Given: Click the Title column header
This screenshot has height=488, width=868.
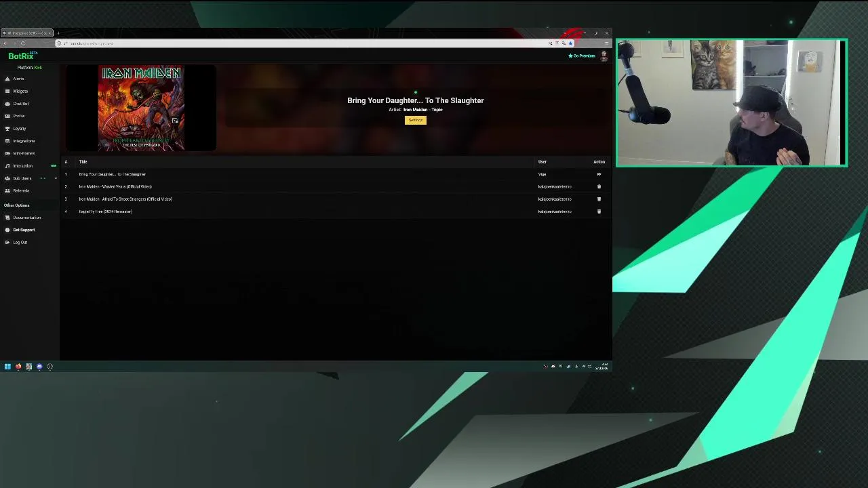Looking at the screenshot, I should 83,162.
